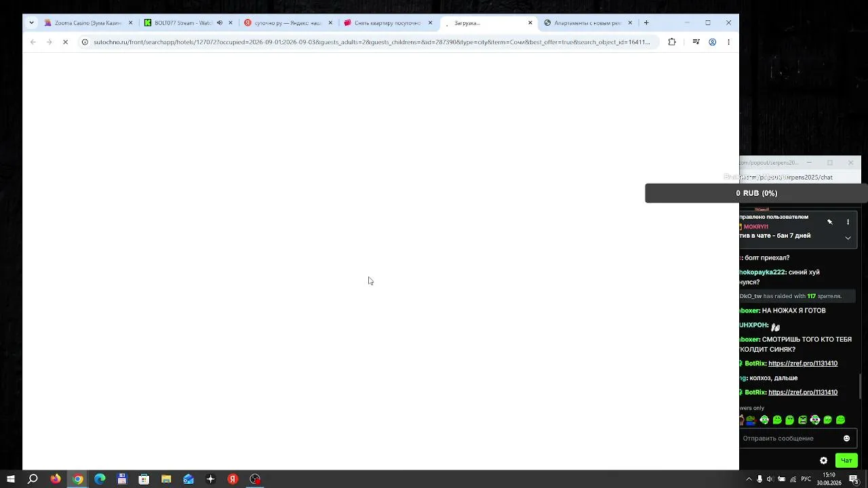This screenshot has width=868, height=488.
Task: Open the media controls icon
Action: pos(696,42)
